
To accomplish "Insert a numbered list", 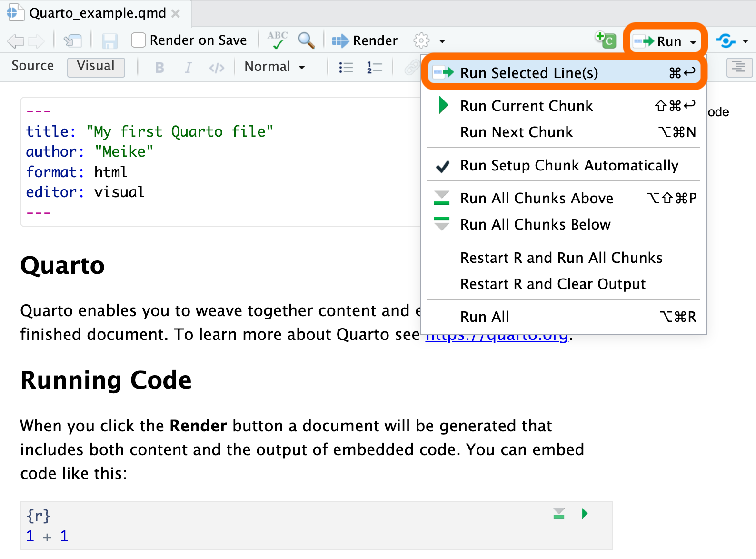I will (375, 68).
